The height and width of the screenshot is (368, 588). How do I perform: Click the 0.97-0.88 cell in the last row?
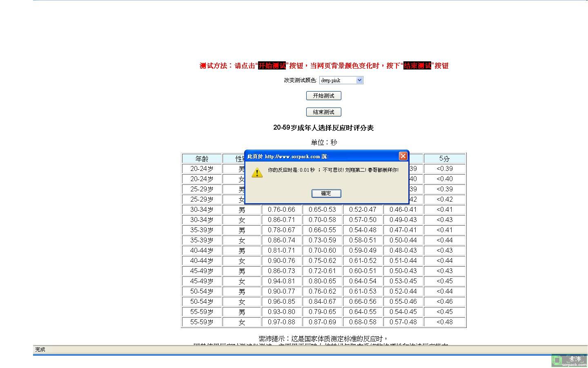click(281, 322)
